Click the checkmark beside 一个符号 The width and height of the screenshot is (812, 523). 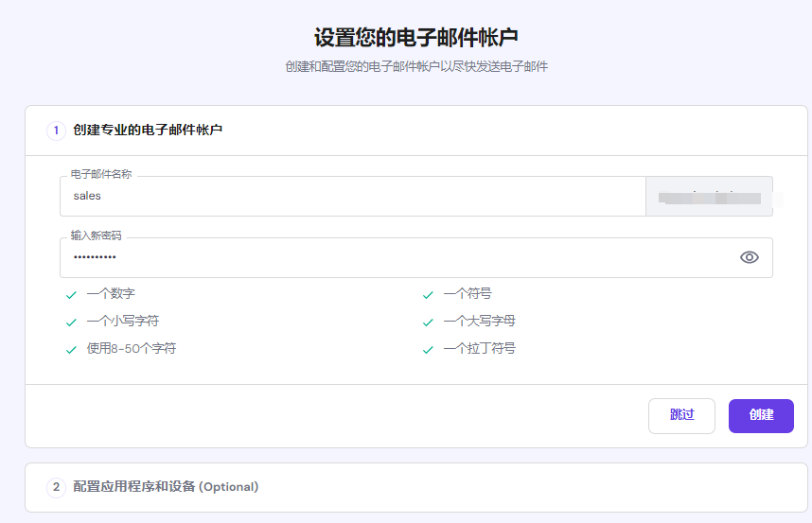[x=428, y=295]
